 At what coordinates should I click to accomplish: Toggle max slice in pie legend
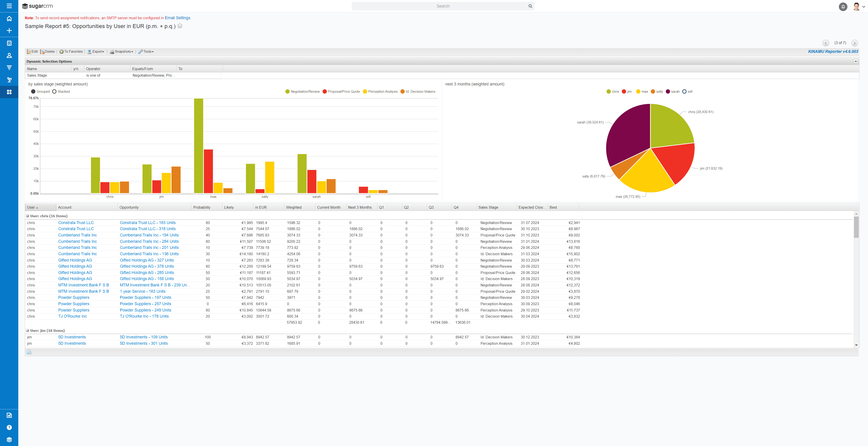click(x=642, y=92)
